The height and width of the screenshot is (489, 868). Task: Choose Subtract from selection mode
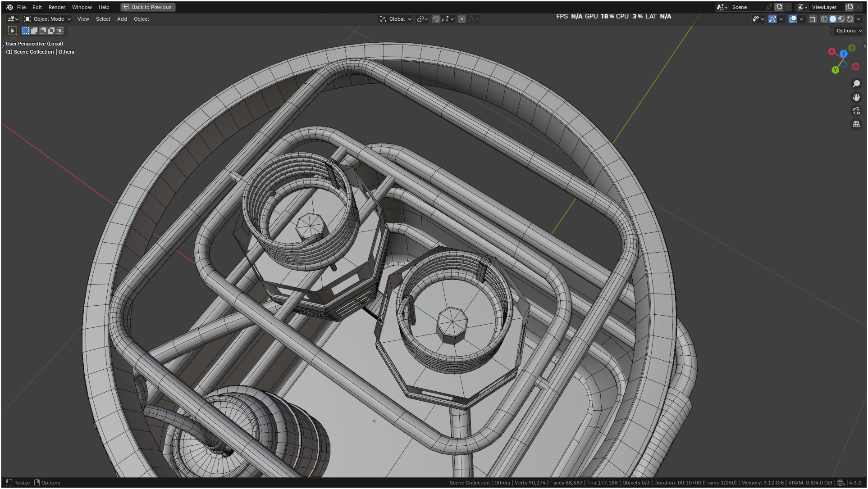tap(43, 31)
